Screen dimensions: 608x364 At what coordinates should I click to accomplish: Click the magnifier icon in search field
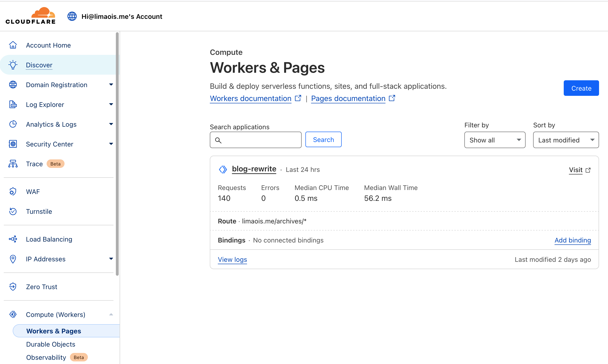point(218,140)
